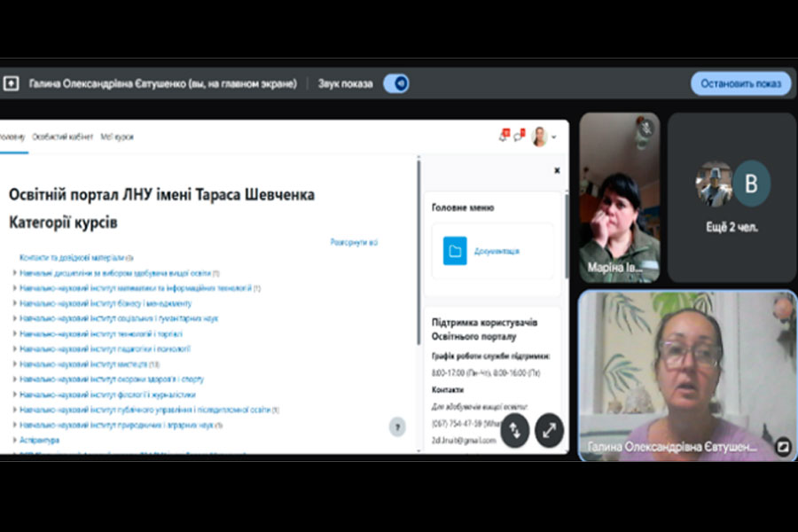Click the (067) 754-47-59 phone number
The image size is (798, 532).
point(457,424)
